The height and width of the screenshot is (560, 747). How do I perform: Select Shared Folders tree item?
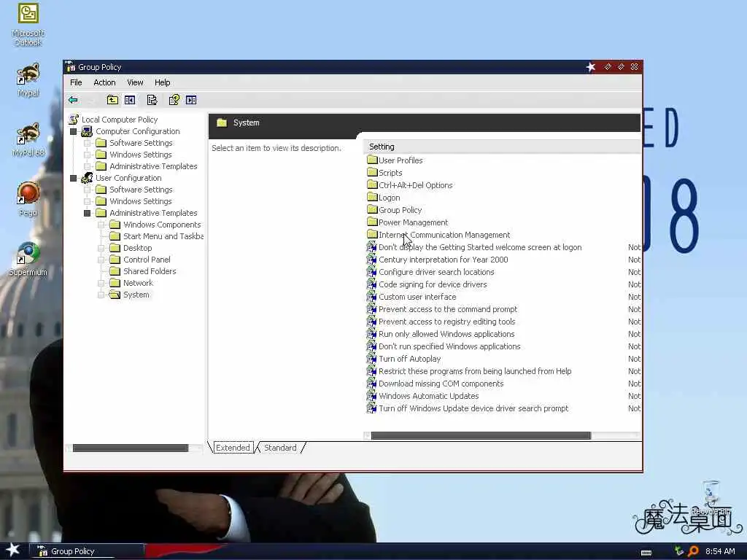(x=143, y=271)
